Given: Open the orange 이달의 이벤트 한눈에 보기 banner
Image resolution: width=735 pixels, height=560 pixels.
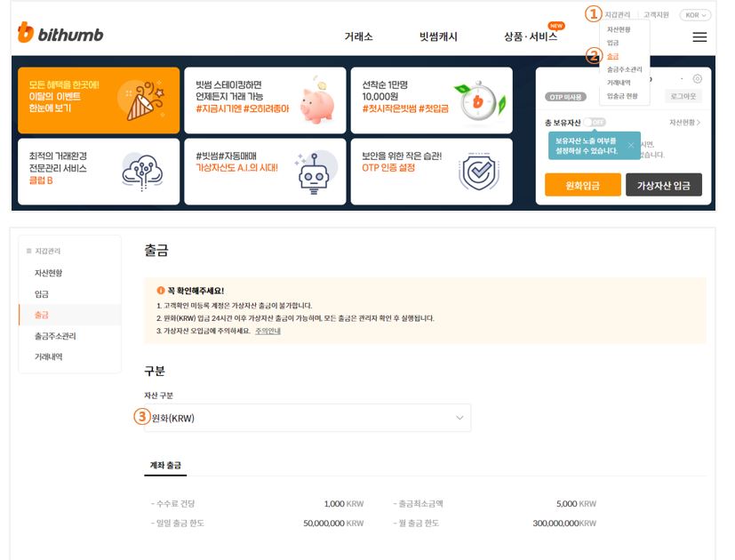Looking at the screenshot, I should (99, 100).
